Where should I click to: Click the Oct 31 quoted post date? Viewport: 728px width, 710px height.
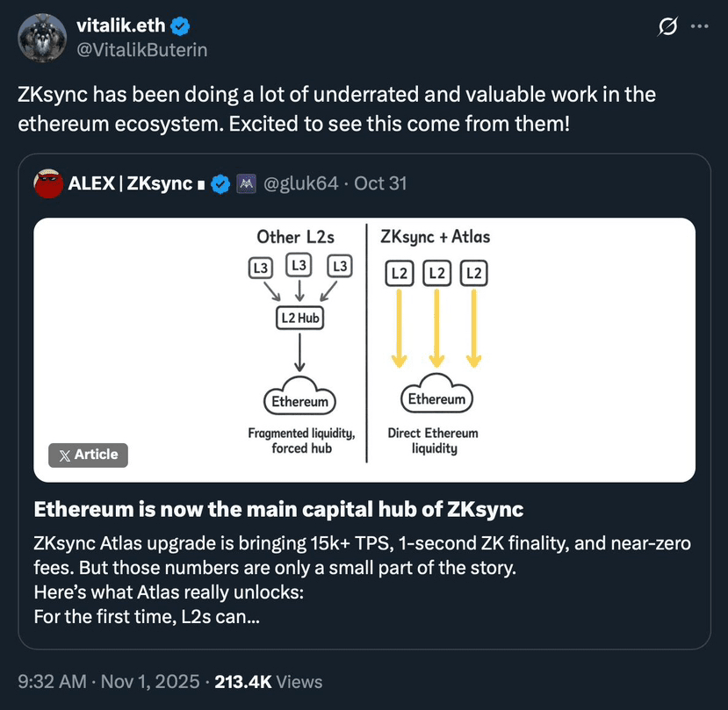(x=380, y=184)
